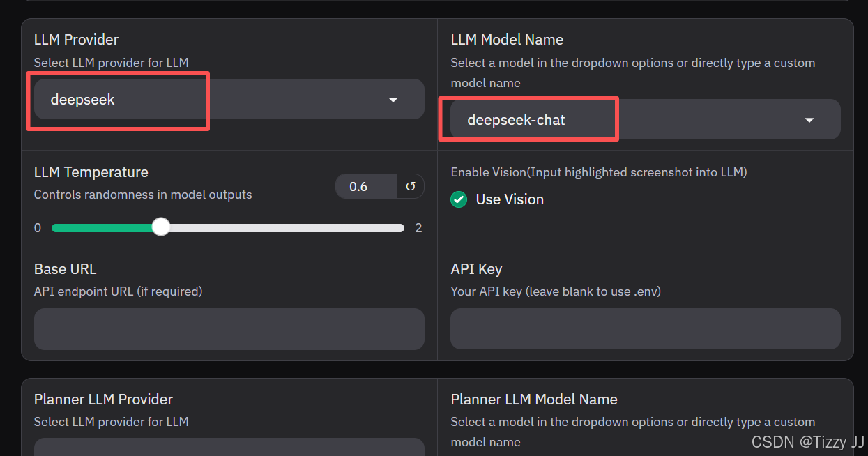
Task: Click the slider minimum value '0'
Action: pyautogui.click(x=38, y=228)
